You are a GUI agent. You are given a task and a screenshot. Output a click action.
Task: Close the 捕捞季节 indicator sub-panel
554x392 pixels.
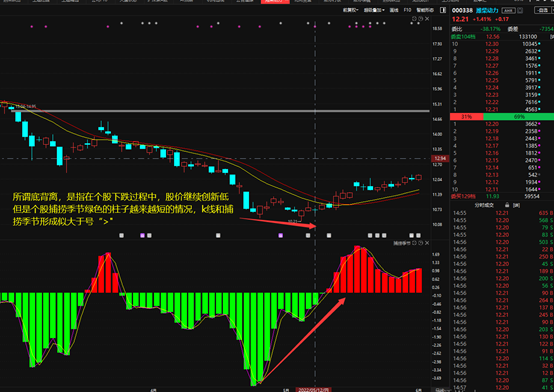427,243
